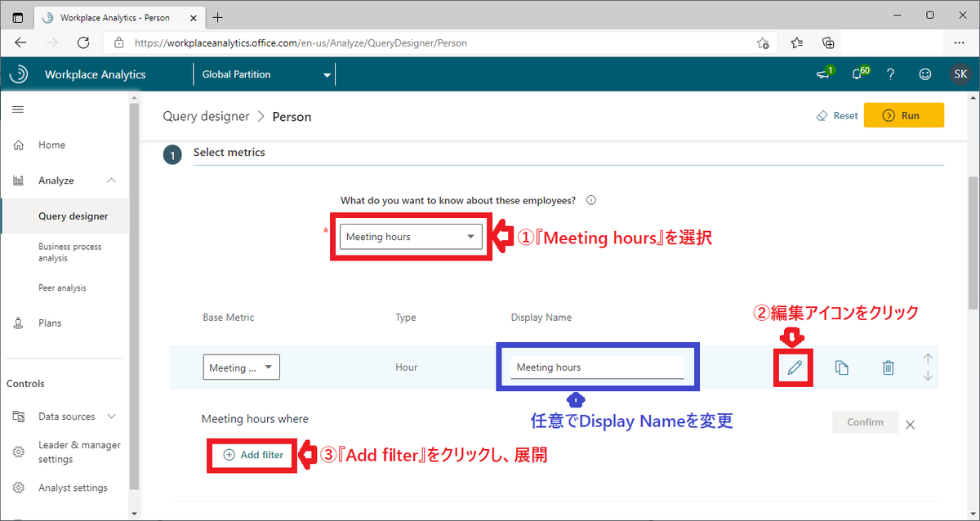
Task: Close the Workplace Analytics browser tab
Action: point(194,17)
